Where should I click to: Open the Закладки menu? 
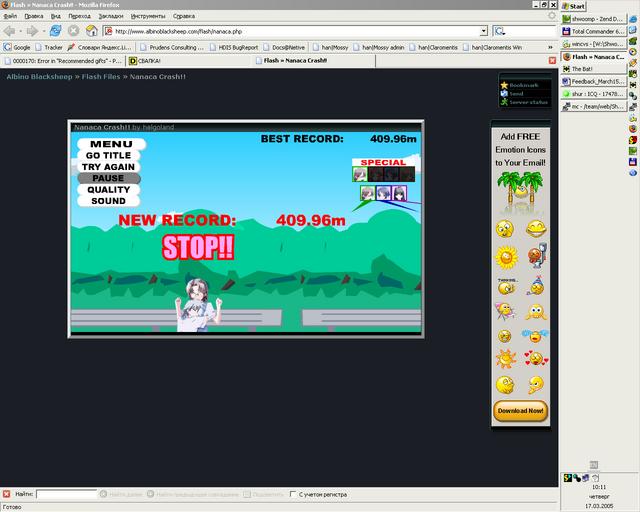tap(111, 16)
